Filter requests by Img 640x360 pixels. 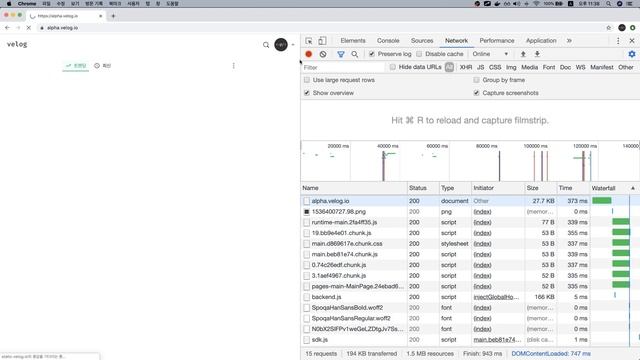pos(511,67)
